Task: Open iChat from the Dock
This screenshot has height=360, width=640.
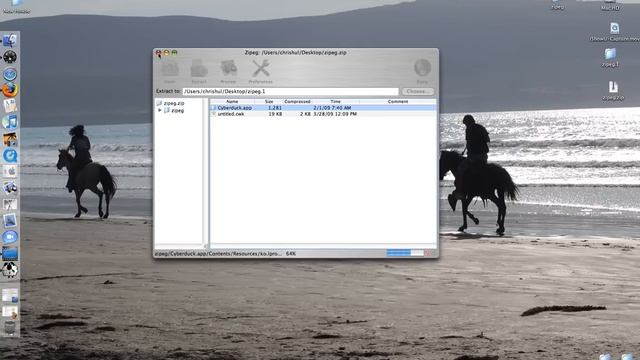Action: pyautogui.click(x=10, y=237)
